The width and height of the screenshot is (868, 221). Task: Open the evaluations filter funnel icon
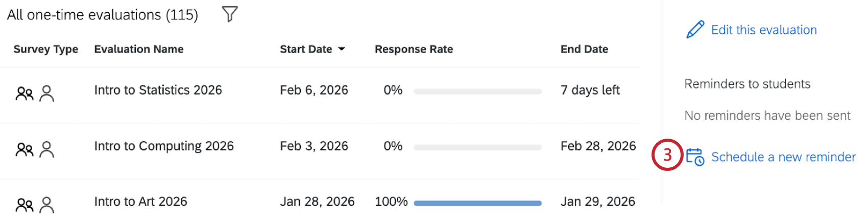click(x=230, y=14)
